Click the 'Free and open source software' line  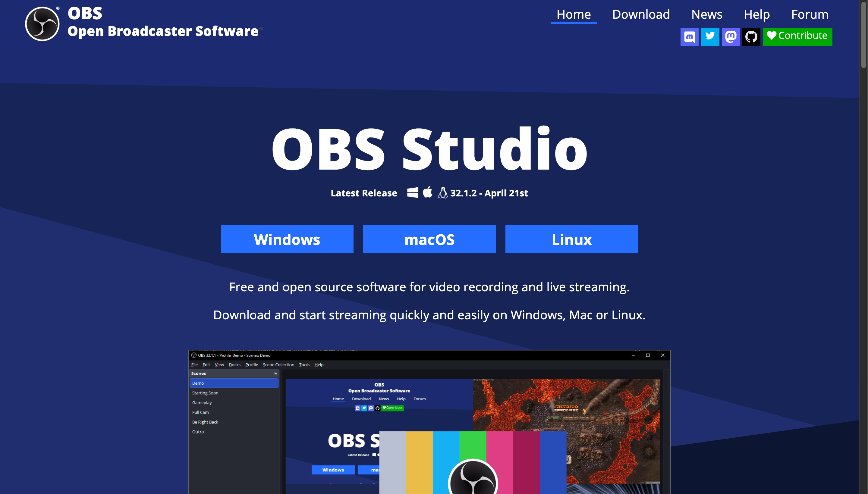tap(429, 287)
